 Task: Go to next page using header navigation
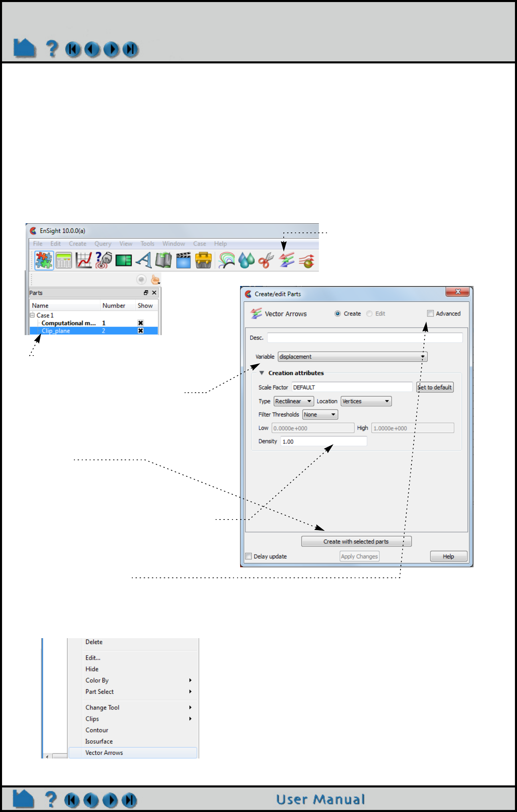[111, 49]
